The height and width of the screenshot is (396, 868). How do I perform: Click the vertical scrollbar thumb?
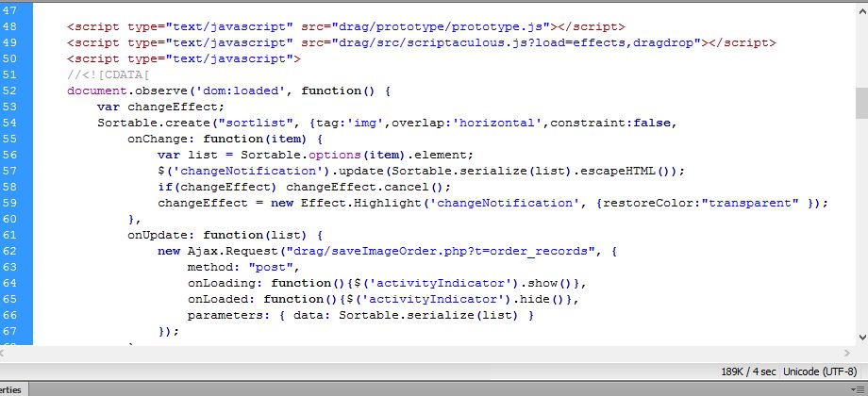pos(862,103)
